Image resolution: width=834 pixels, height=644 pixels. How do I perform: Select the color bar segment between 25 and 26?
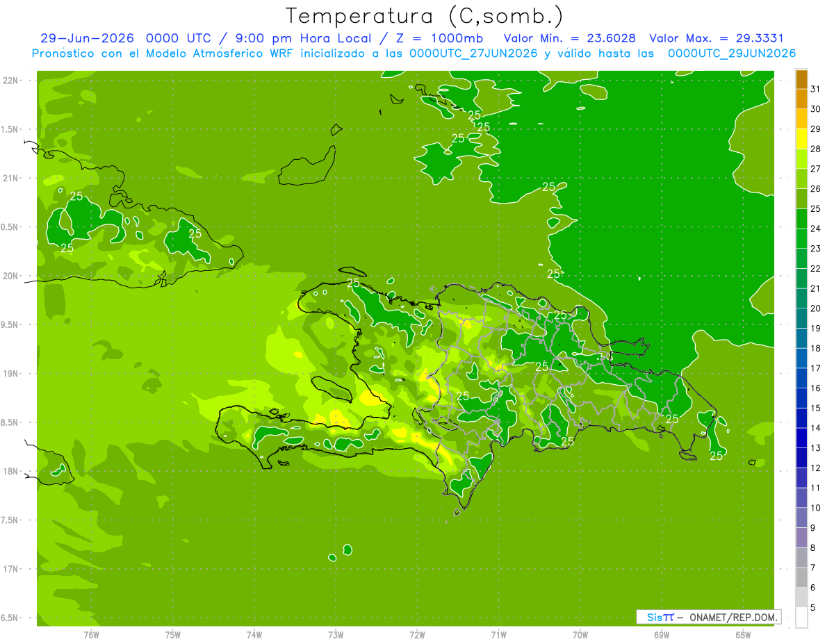point(801,199)
